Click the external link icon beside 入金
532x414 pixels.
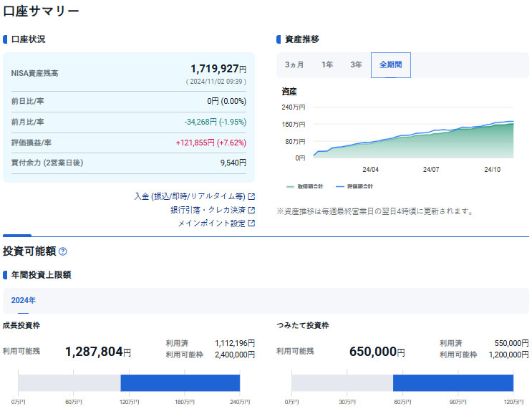[x=251, y=196]
